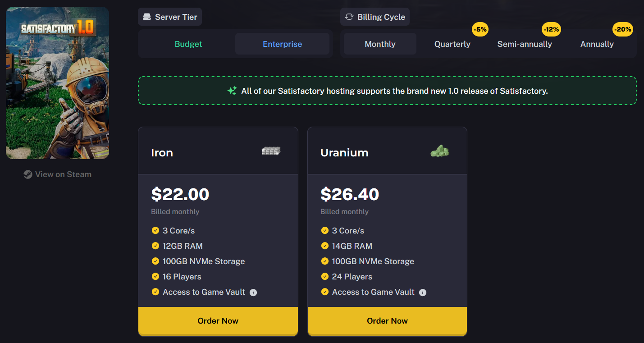Click the 24 Players feature text
Image resolution: width=644 pixels, height=343 pixels.
(x=352, y=277)
